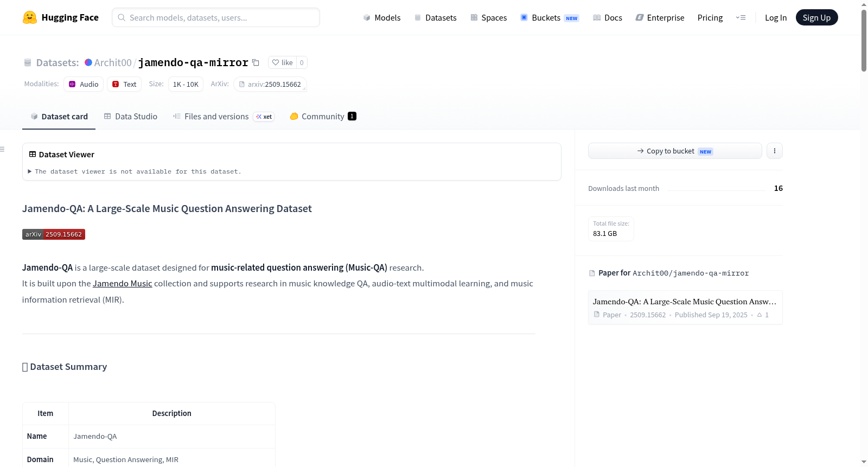Open the Enterprise page
Image resolution: width=868 pixels, height=467 pixels.
click(x=660, y=17)
